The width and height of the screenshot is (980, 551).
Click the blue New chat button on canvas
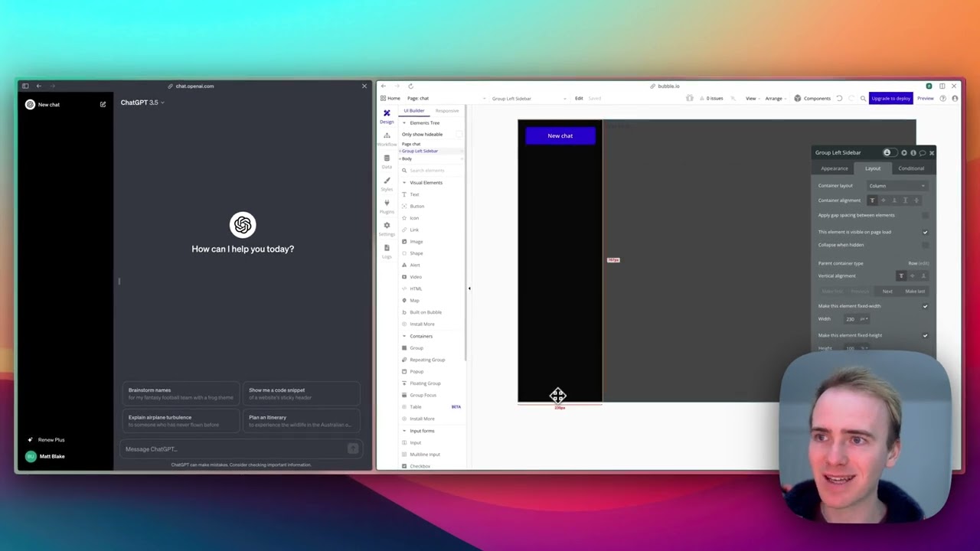tap(560, 135)
